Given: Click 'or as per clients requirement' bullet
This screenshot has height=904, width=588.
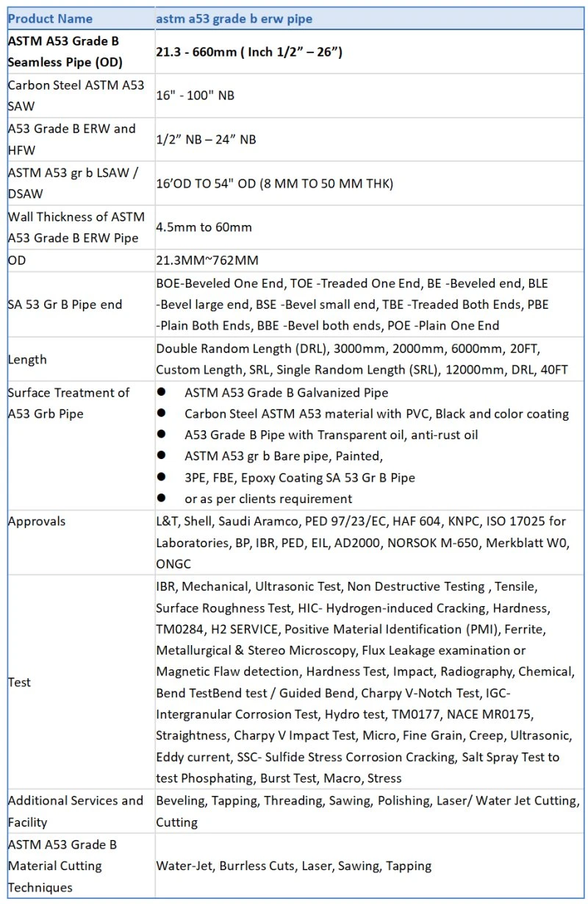Looking at the screenshot, I should click(x=268, y=499).
